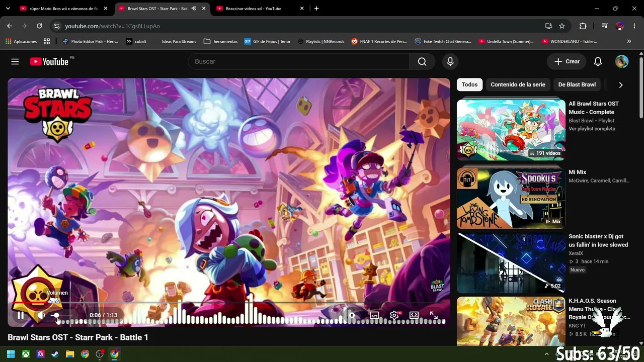Open the Windows Start menu
This screenshot has height=362, width=644.
11,354
